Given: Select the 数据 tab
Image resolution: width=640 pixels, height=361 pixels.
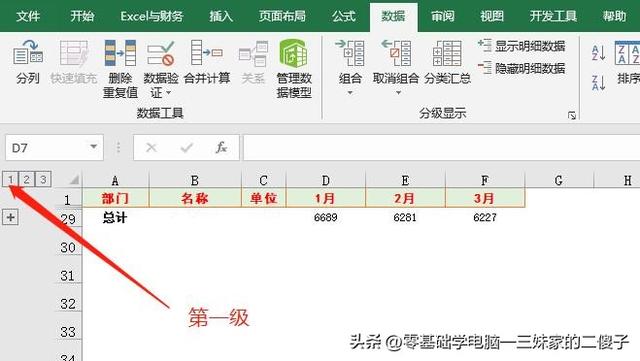Looking at the screenshot, I should [393, 16].
